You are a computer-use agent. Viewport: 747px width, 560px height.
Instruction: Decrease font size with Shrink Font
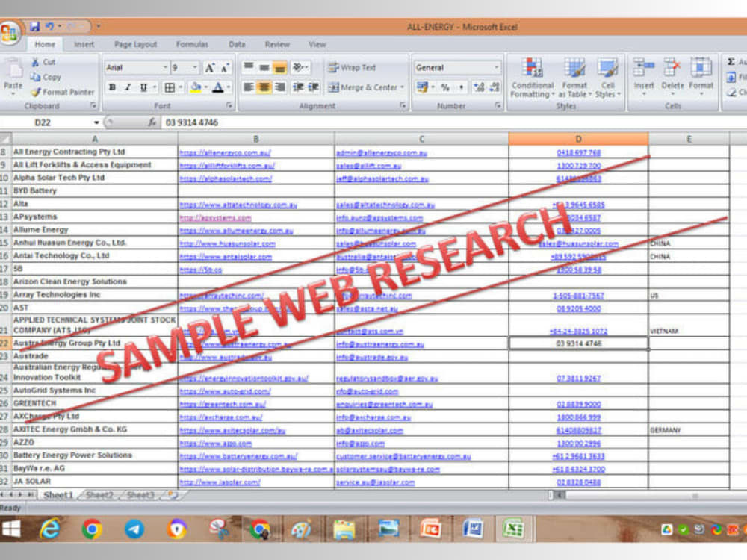pos(225,68)
